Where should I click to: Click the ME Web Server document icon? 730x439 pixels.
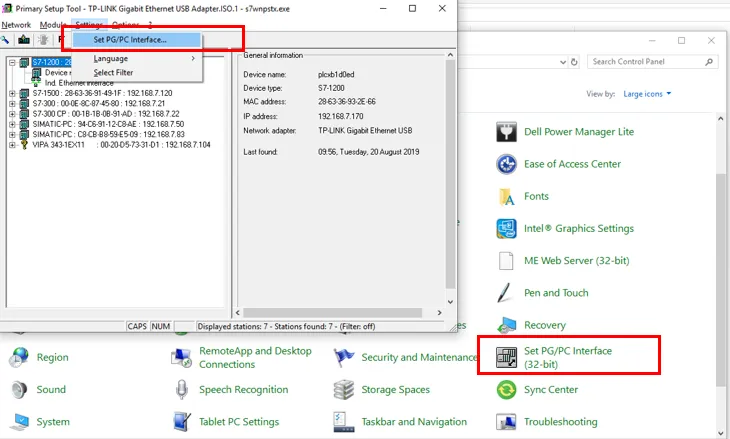pyautogui.click(x=506, y=261)
